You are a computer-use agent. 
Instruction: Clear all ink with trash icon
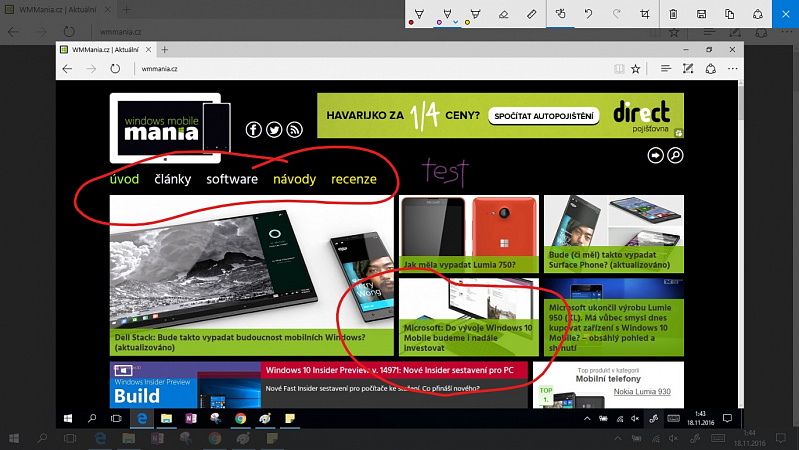[673, 14]
